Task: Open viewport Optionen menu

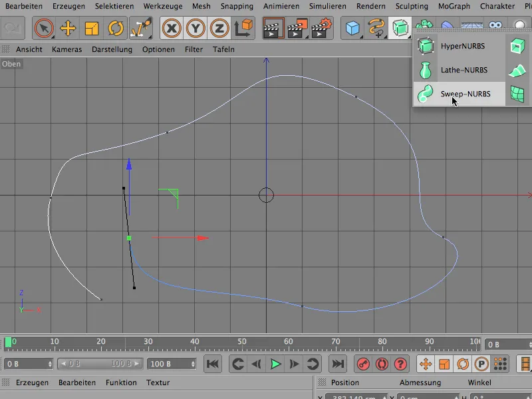Action: point(158,49)
